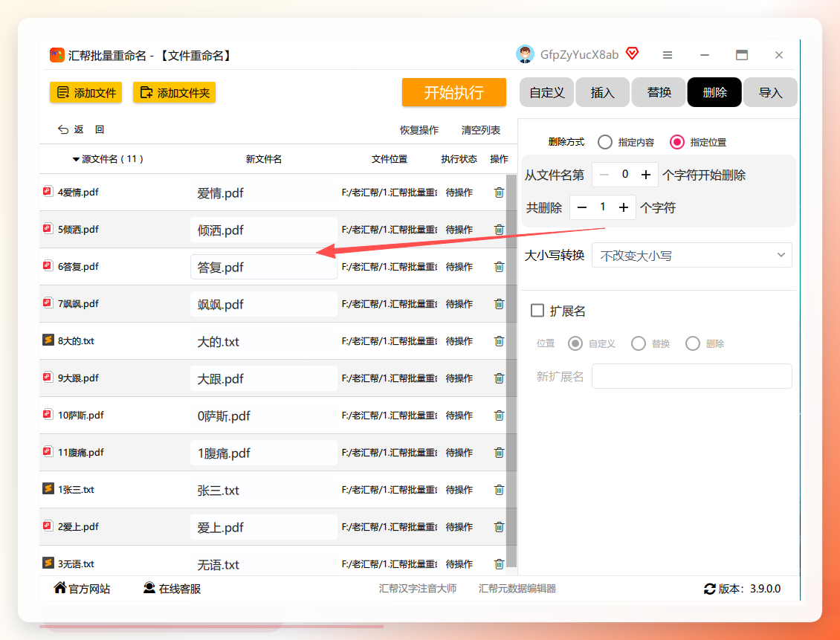
Task: Click the VIP diamond icon beside username
Action: pyautogui.click(x=632, y=53)
